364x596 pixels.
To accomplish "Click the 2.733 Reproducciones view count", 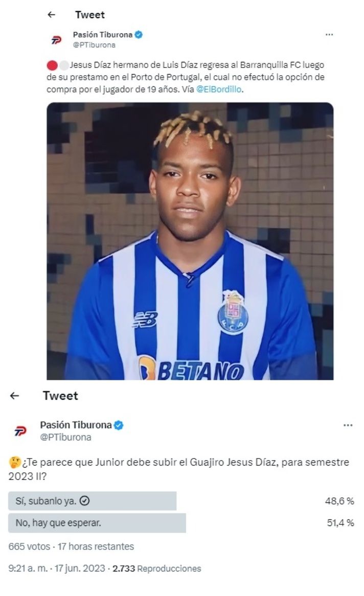I will pyautogui.click(x=157, y=568).
